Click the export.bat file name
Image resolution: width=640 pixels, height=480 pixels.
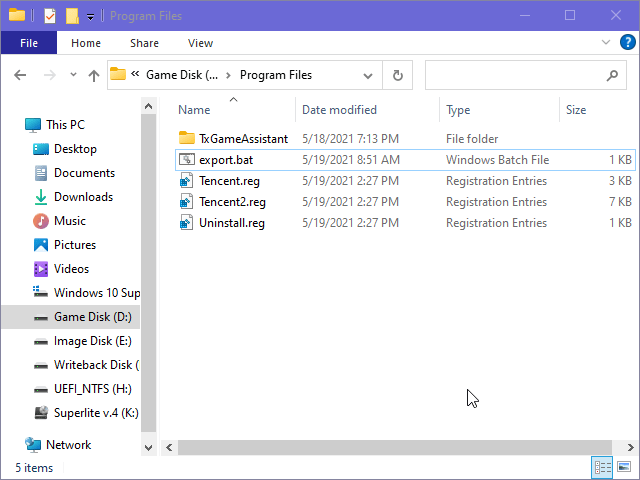226,160
